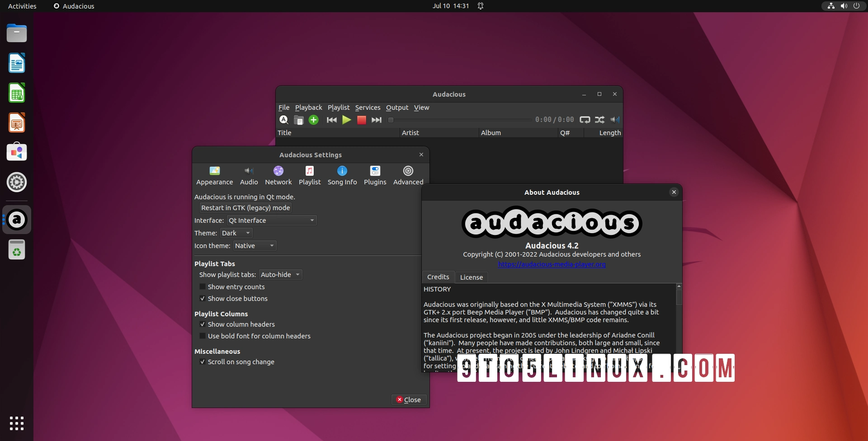Follow the audacious-media-player.org link
868x441 pixels.
552,264
